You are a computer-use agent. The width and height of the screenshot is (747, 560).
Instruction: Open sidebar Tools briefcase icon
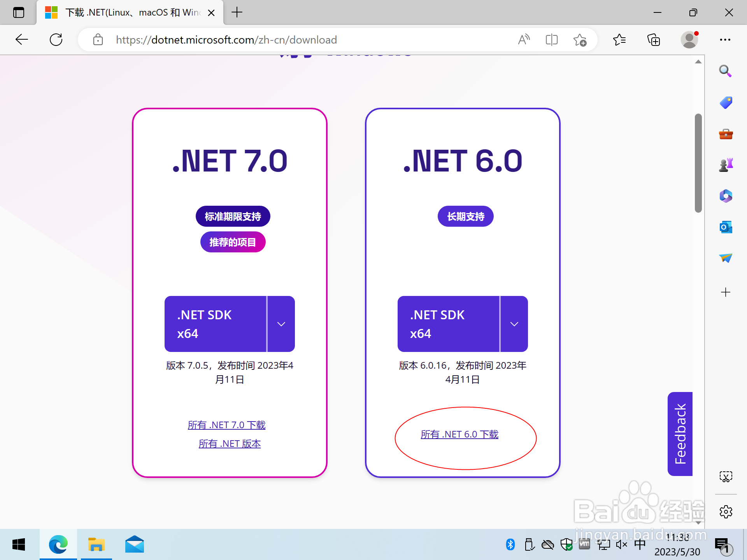click(x=726, y=134)
